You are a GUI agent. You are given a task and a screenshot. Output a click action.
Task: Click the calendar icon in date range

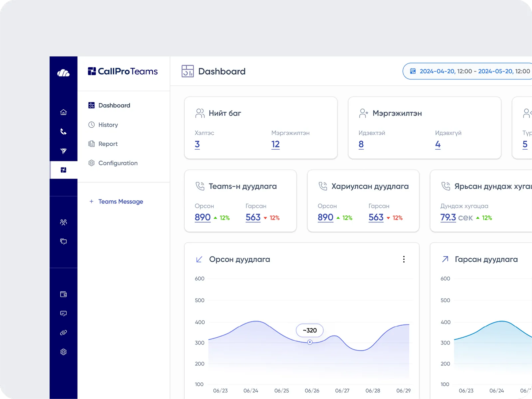pyautogui.click(x=413, y=71)
